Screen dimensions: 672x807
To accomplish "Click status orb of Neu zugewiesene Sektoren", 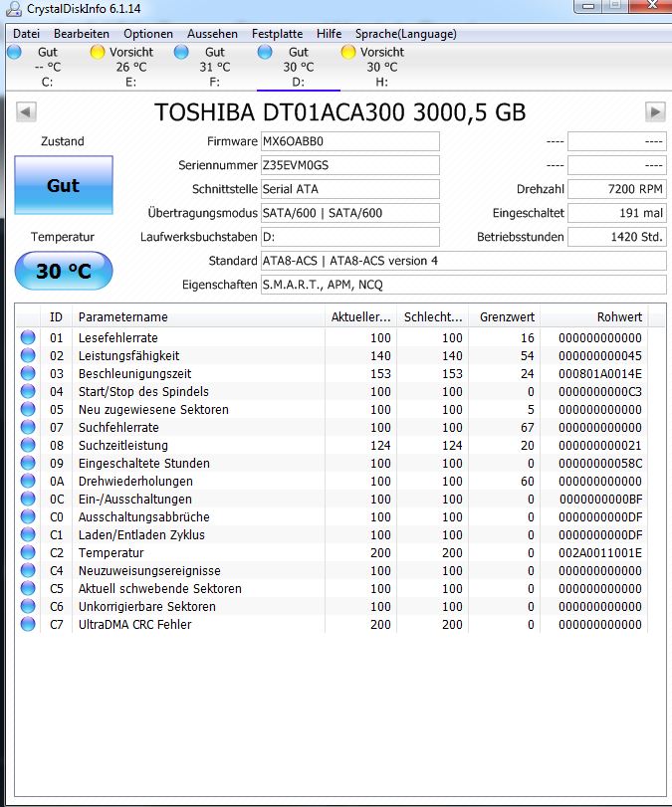I will tap(28, 409).
